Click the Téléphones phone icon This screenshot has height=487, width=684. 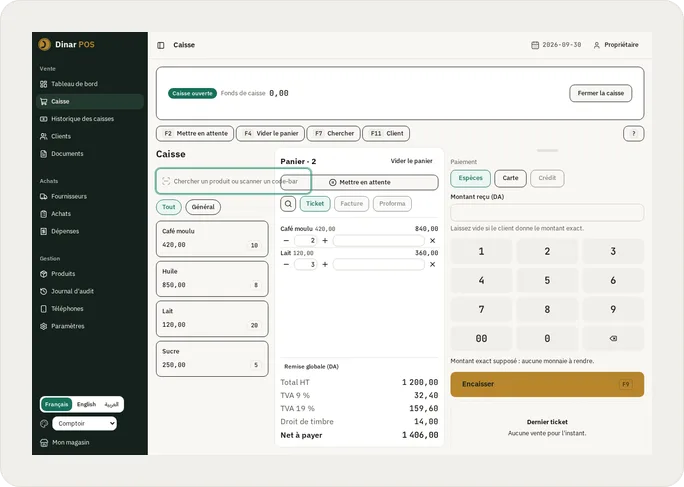pos(44,309)
